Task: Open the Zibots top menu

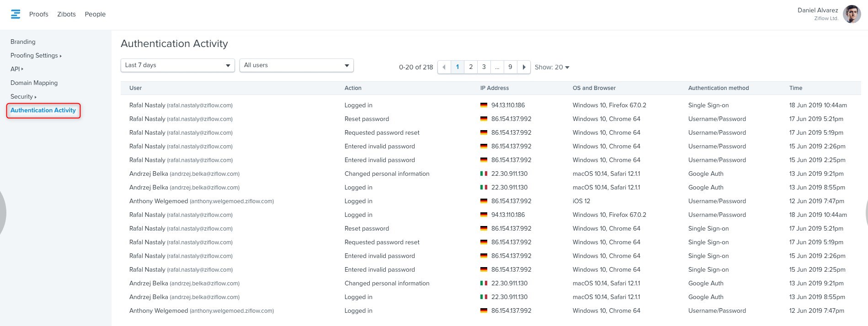Action: pyautogui.click(x=66, y=14)
